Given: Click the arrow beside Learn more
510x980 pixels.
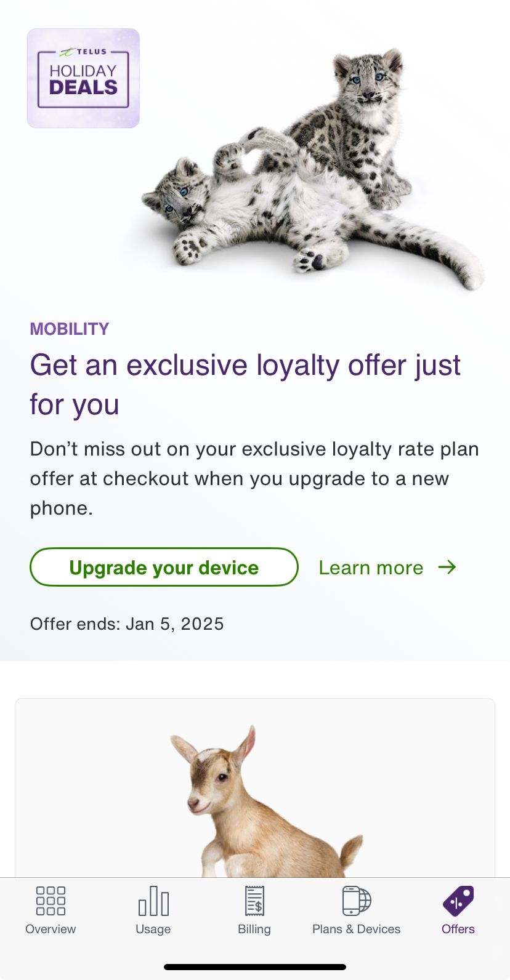Looking at the screenshot, I should click(x=447, y=567).
